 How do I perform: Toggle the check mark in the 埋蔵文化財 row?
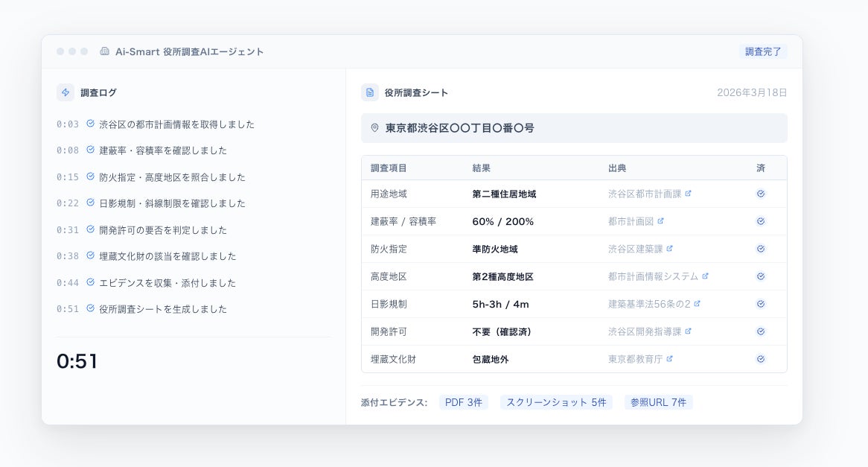761,359
